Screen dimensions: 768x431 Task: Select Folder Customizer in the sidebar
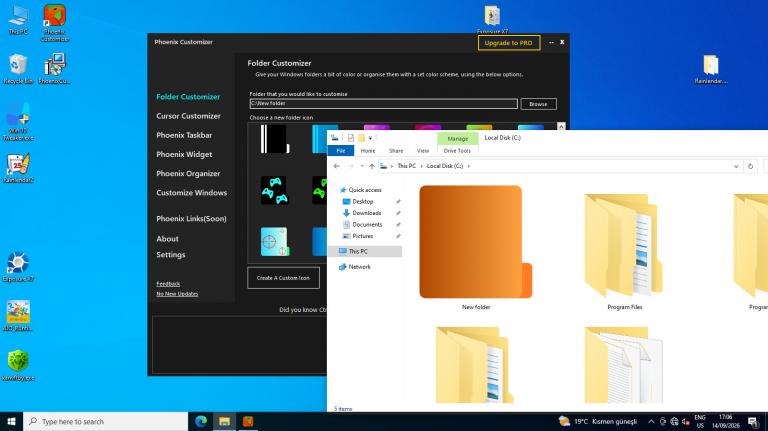pos(188,97)
